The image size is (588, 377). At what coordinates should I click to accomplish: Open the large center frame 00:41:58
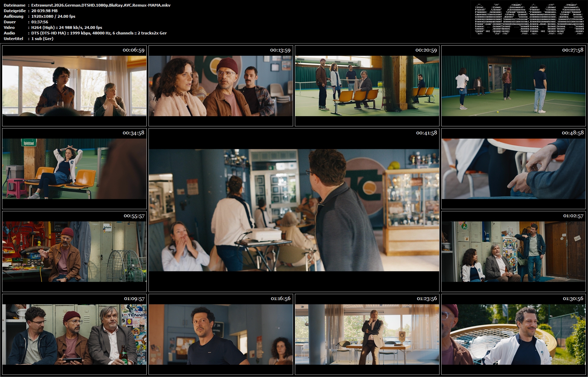[x=294, y=210]
